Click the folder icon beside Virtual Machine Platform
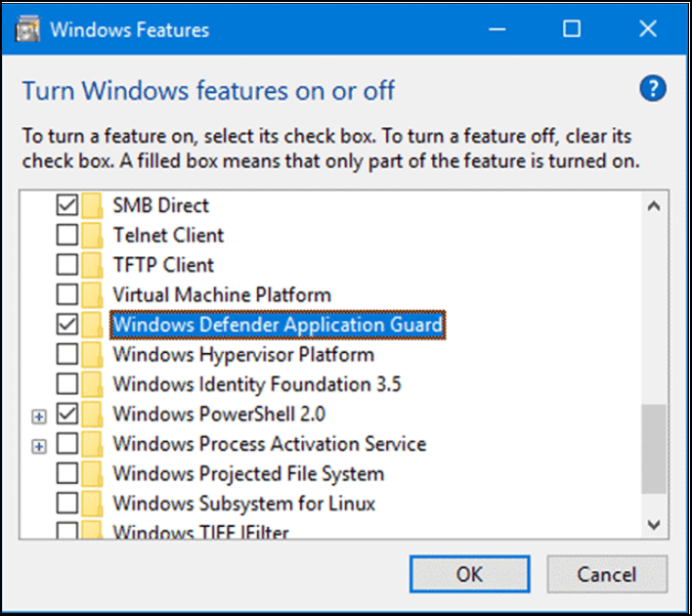Screen dimensions: 692x616 tap(93, 295)
